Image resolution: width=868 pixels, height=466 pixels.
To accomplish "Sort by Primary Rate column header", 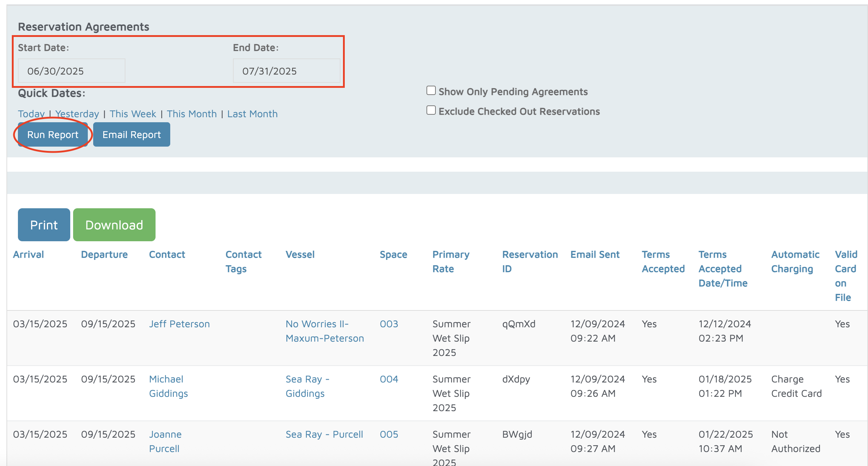I will pos(450,262).
